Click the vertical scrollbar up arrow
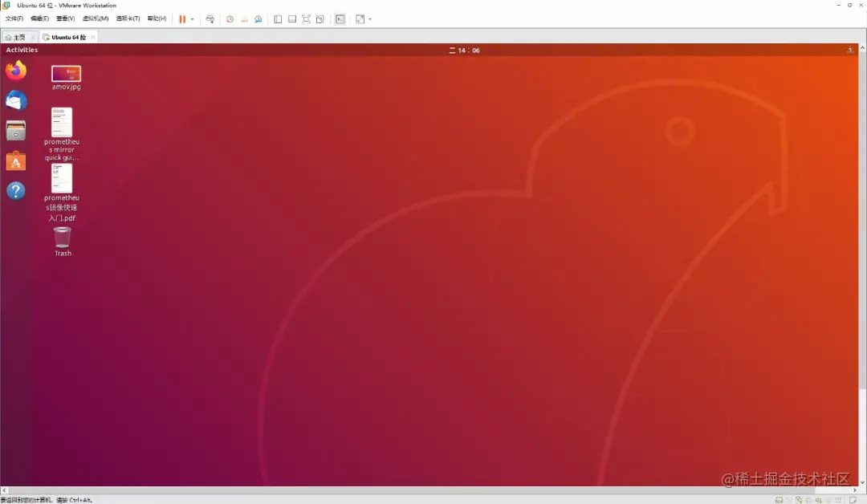867x504 pixels. pyautogui.click(x=862, y=48)
